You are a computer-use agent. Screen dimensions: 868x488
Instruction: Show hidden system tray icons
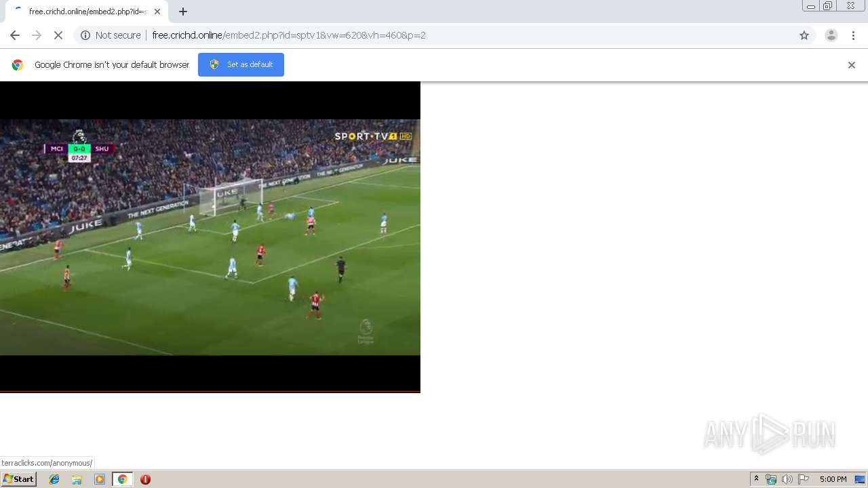[756, 479]
